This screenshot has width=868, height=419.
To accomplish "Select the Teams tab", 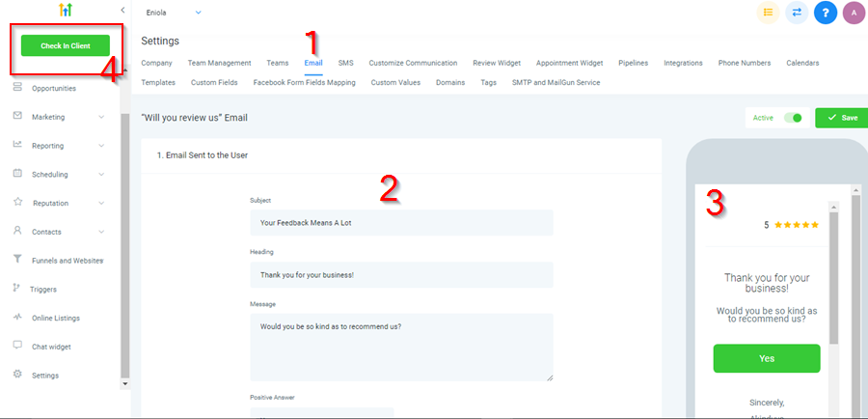I will [x=278, y=63].
